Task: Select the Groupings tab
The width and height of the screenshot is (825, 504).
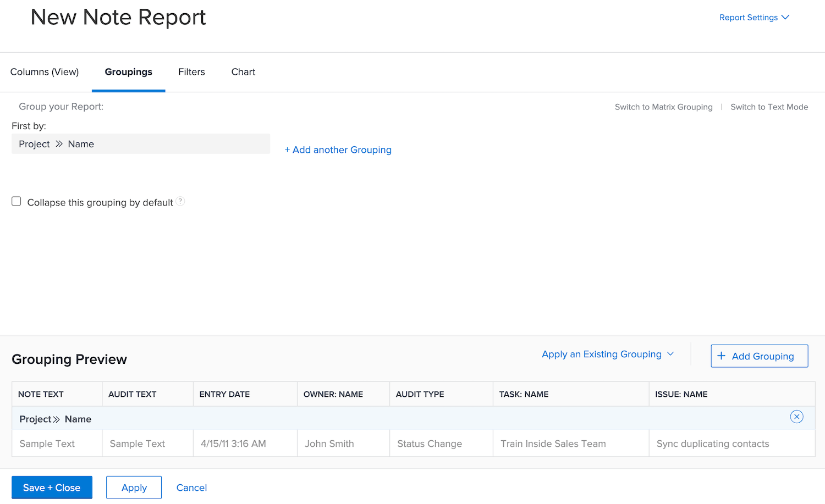Action: [x=128, y=71]
